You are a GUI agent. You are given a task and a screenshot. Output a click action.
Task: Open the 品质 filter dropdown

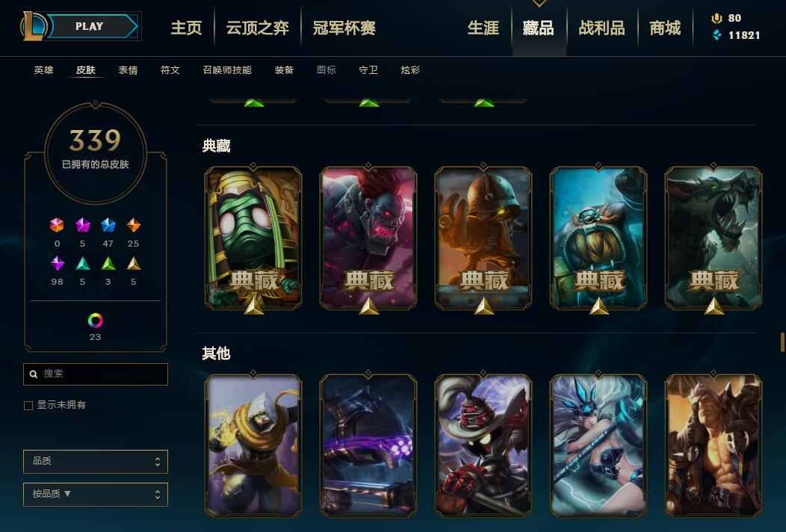(x=95, y=461)
